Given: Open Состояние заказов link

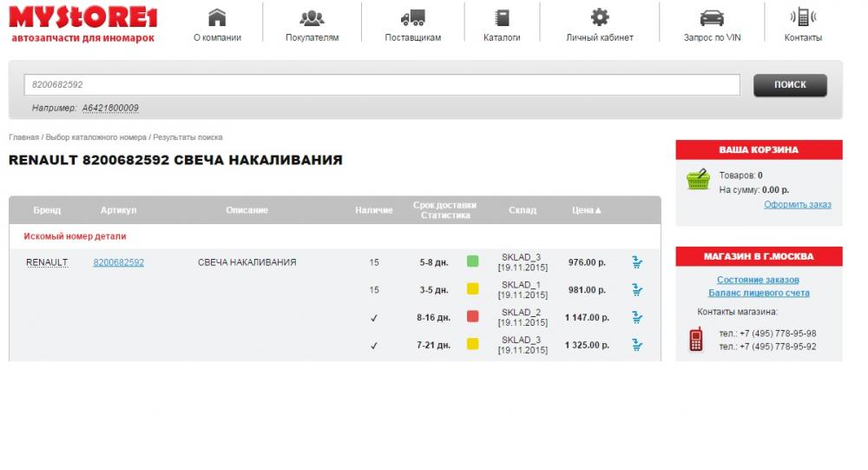Looking at the screenshot, I should click(x=758, y=280).
